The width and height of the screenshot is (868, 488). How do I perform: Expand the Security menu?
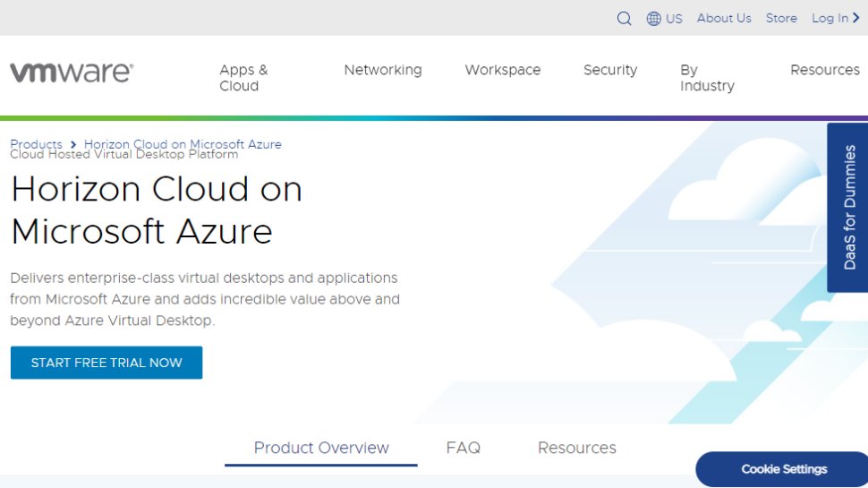point(610,70)
